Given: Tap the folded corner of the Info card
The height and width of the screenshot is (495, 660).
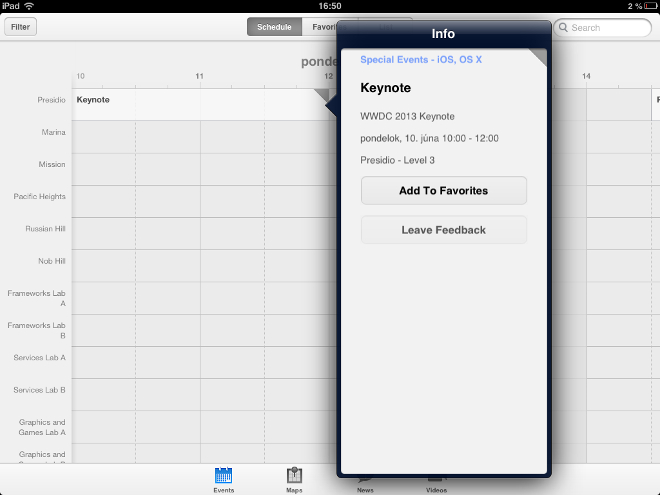Looking at the screenshot, I should point(538,57).
